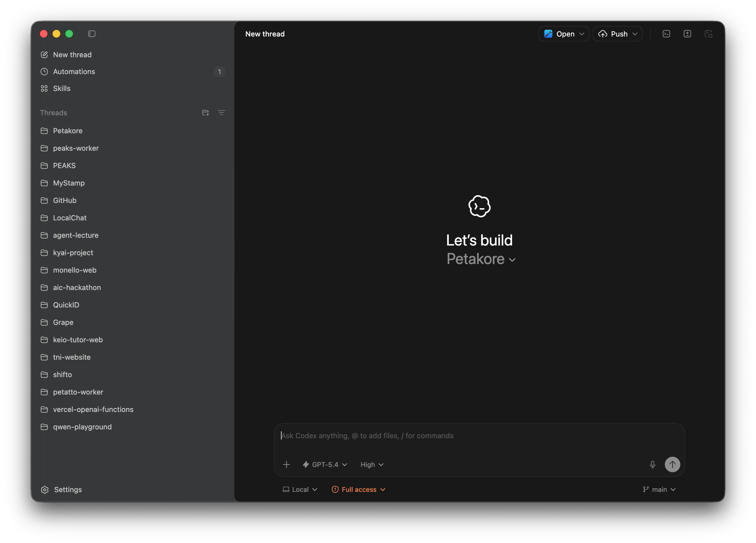This screenshot has width=756, height=543.
Task: Open Automations section
Action: (133, 72)
